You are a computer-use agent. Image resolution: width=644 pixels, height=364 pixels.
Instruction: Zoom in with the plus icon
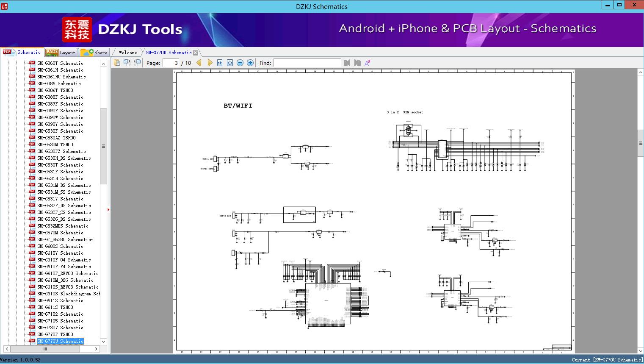point(250,63)
